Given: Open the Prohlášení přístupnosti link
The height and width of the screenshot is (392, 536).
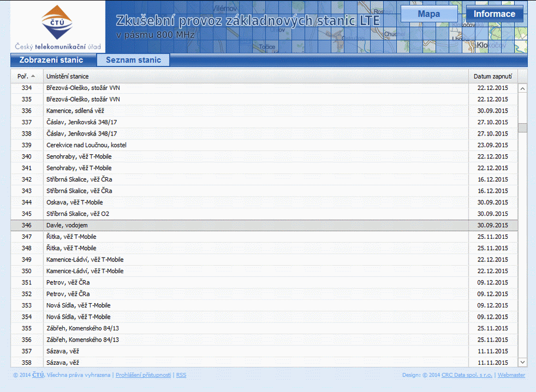Looking at the screenshot, I should (143, 375).
